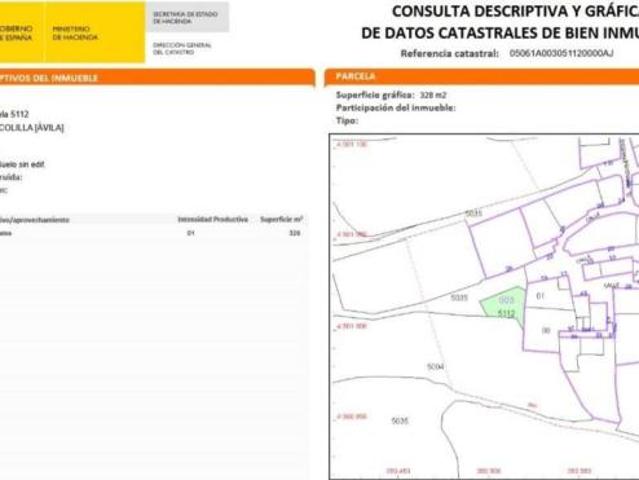Screen dimensions: 639x480
Task: Click the 'Superficie m²' column header
Action: [281, 220]
